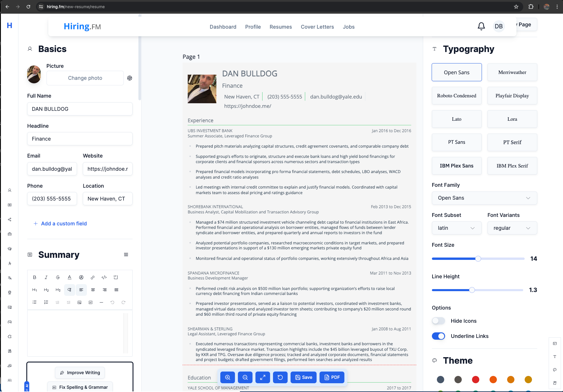
Task: Click the fit-to-screen expand arrows icon
Action: (x=263, y=377)
